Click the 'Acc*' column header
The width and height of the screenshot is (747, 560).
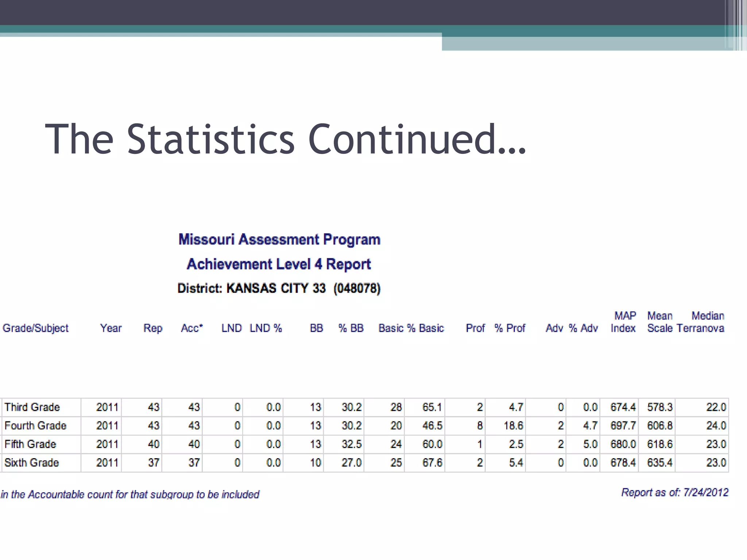(192, 328)
